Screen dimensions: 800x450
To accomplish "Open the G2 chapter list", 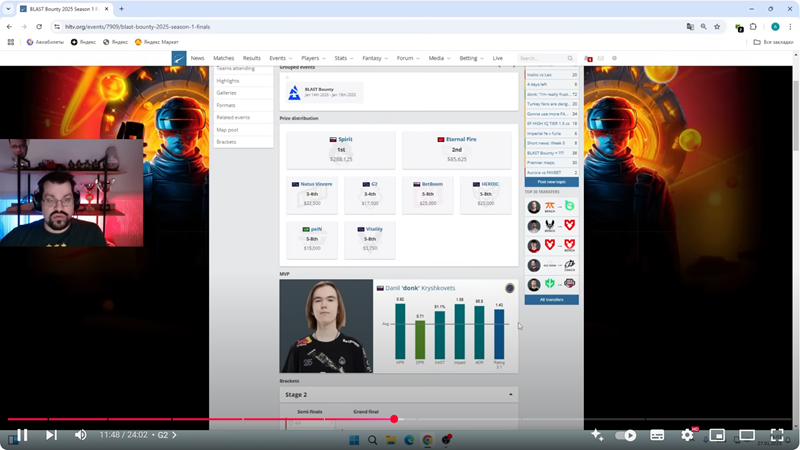I will click(x=167, y=435).
